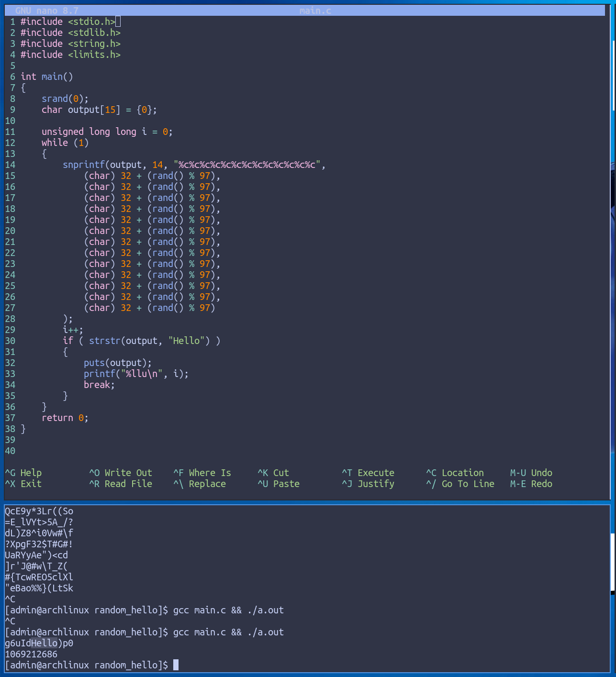616x677 pixels.
Task: Click the int main() declaration
Action: [x=47, y=77]
